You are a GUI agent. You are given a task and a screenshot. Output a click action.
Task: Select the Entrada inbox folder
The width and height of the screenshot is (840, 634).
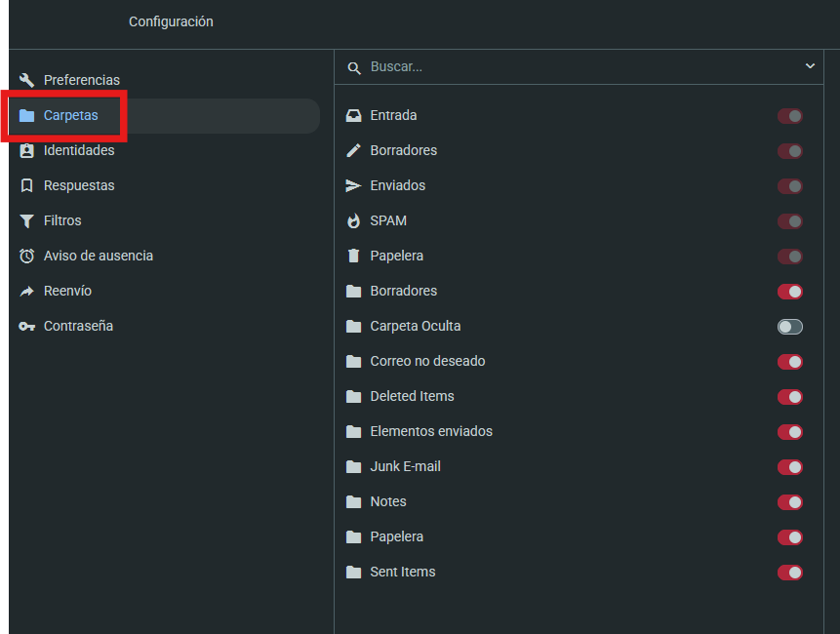pos(393,115)
